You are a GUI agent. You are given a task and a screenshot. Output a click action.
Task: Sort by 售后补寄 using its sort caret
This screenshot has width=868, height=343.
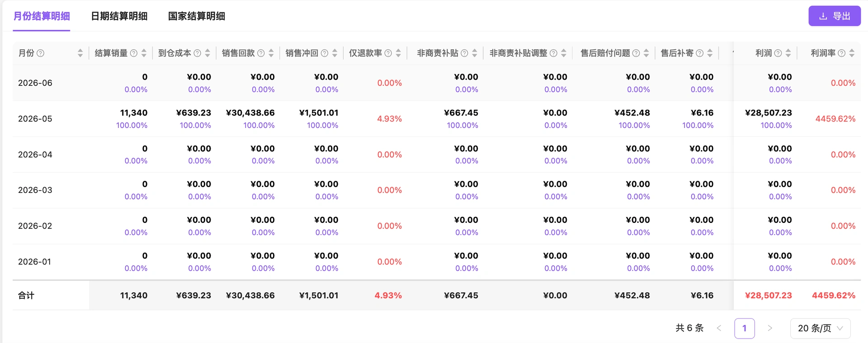[x=710, y=53]
